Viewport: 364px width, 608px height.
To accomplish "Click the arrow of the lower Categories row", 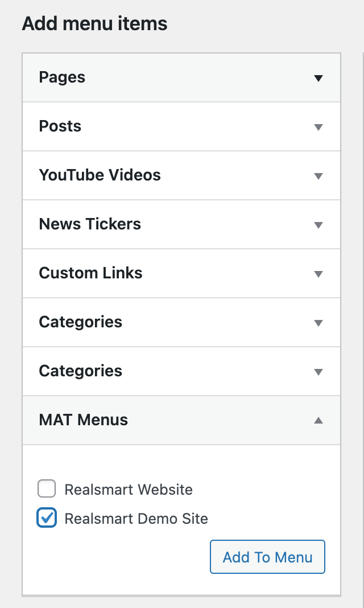I will click(x=318, y=372).
